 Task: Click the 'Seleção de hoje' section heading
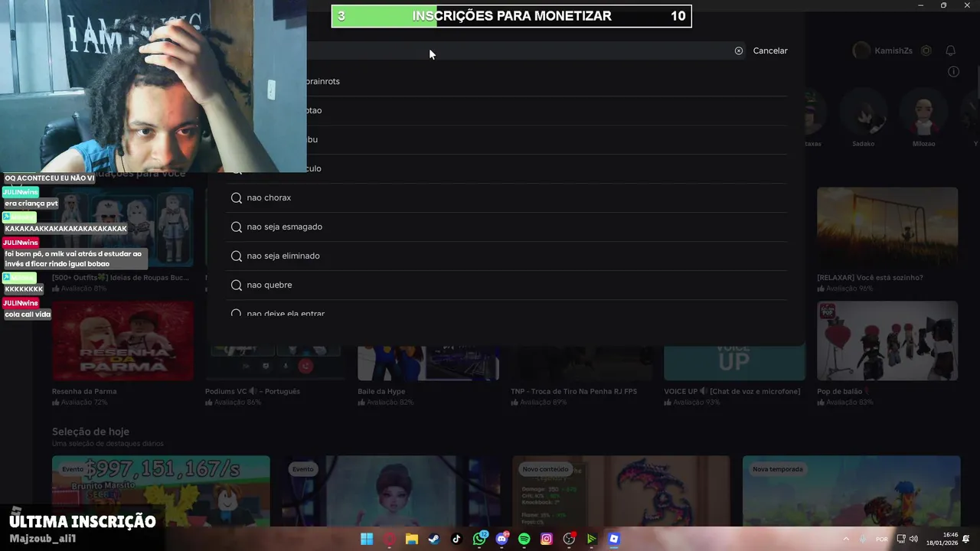[x=90, y=432]
